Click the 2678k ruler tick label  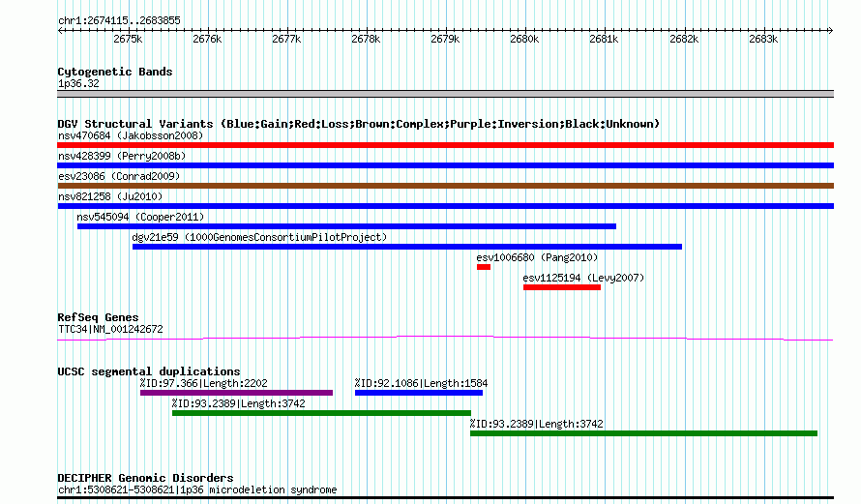pos(366,39)
